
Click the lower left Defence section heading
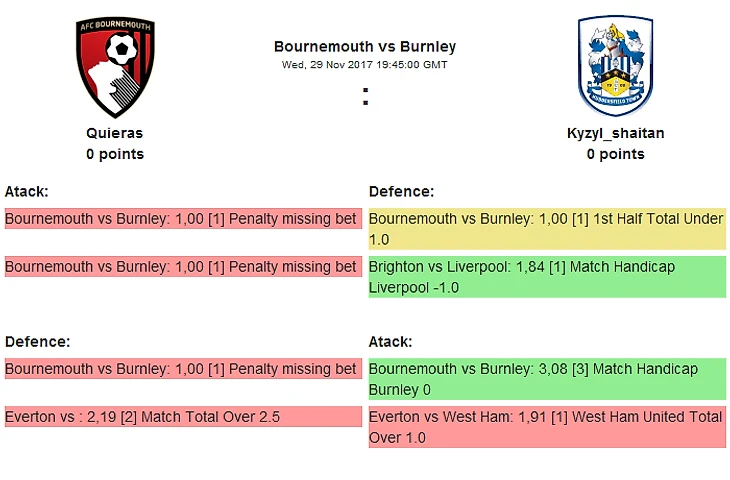tap(37, 341)
